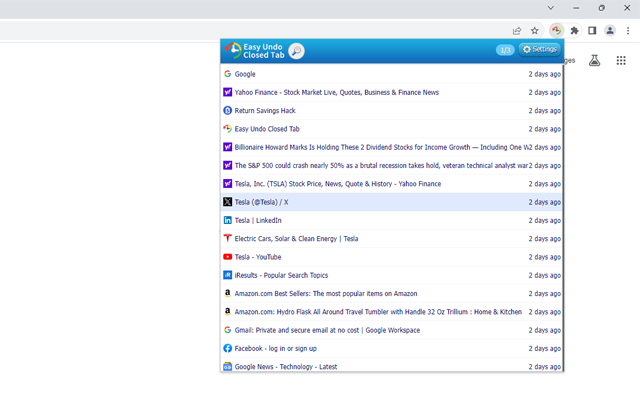Click the Google News favicon

click(227, 366)
